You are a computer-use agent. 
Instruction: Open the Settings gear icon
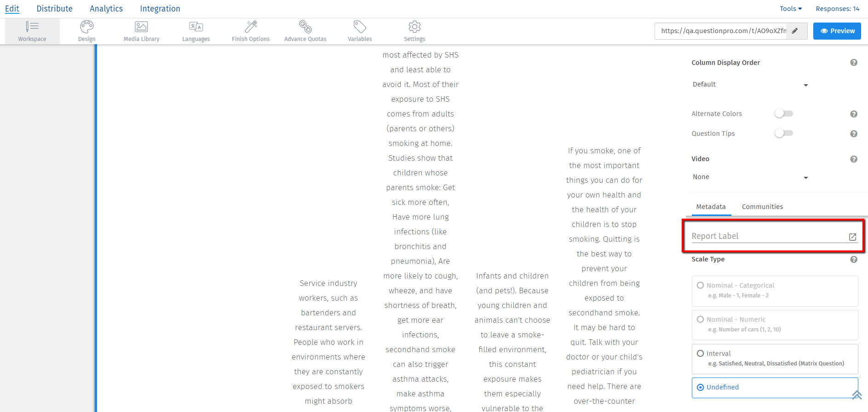(x=414, y=26)
